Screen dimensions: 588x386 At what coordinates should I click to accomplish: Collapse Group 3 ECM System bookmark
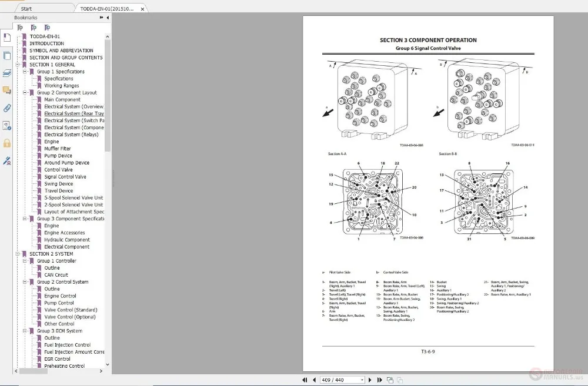[x=25, y=331]
